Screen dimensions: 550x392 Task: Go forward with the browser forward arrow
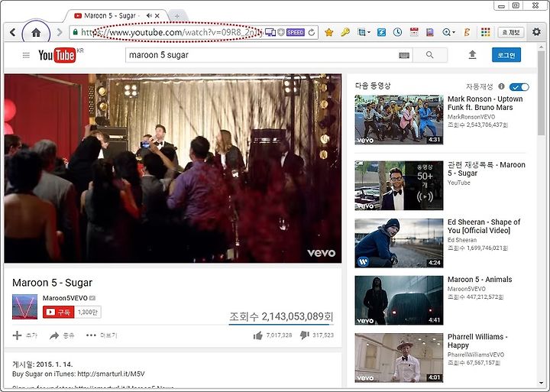pos(60,32)
